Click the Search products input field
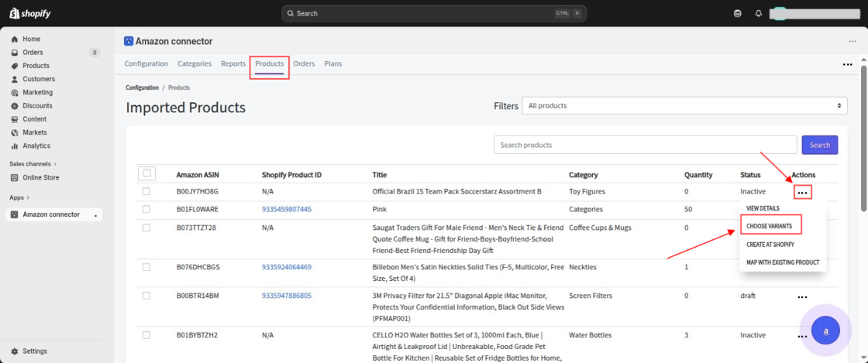Screen dimensions: 868x363 [x=646, y=145]
